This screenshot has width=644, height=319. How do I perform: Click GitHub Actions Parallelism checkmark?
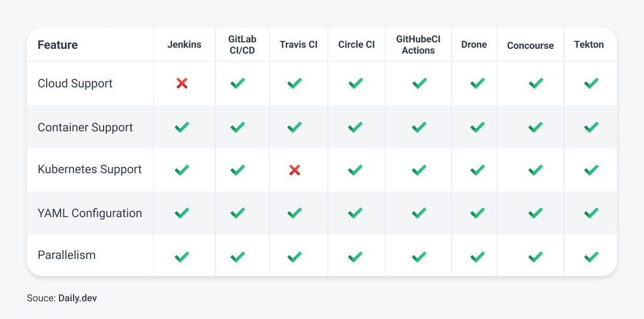click(419, 257)
